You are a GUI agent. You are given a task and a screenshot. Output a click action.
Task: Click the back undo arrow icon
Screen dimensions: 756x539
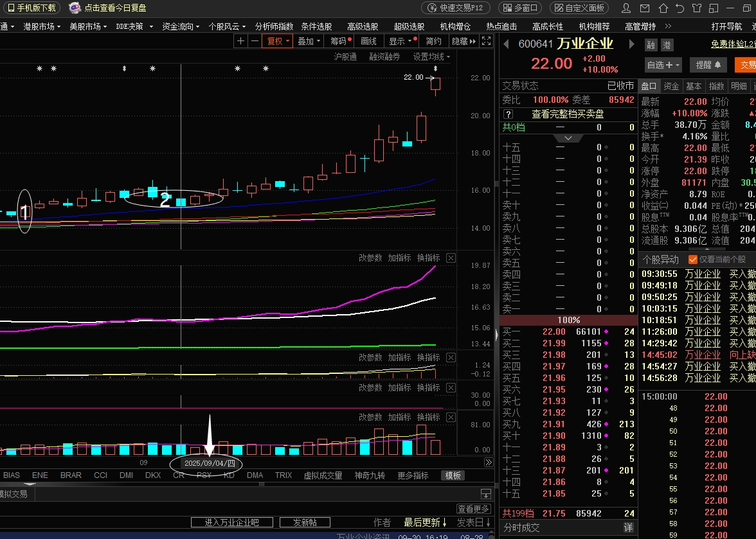pyautogui.click(x=680, y=8)
